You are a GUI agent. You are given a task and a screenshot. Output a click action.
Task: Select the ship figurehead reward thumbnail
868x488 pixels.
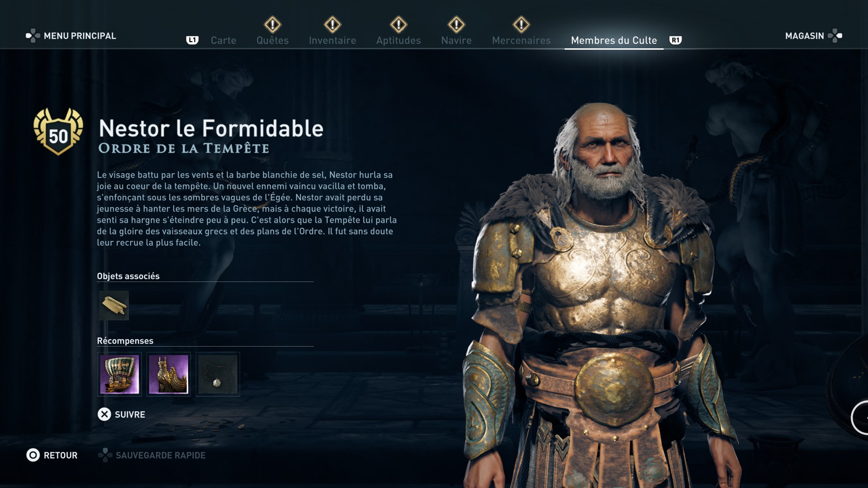pyautogui.click(x=169, y=374)
